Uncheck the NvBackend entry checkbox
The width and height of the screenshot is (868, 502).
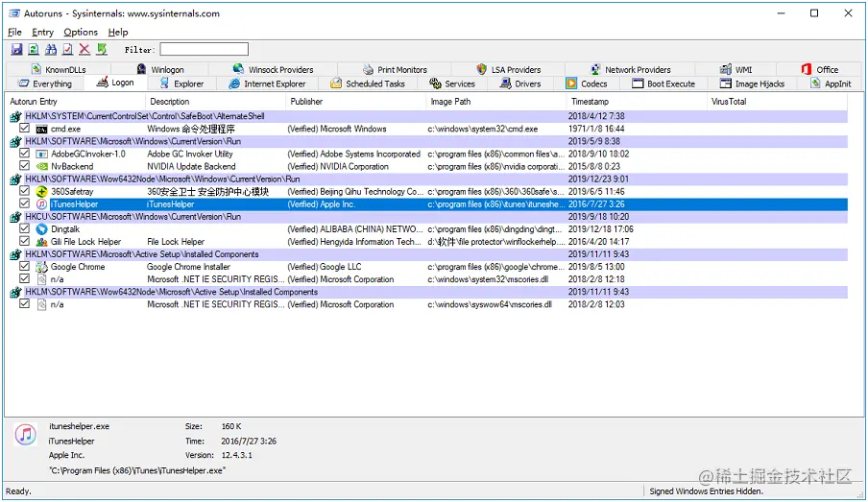(x=24, y=165)
